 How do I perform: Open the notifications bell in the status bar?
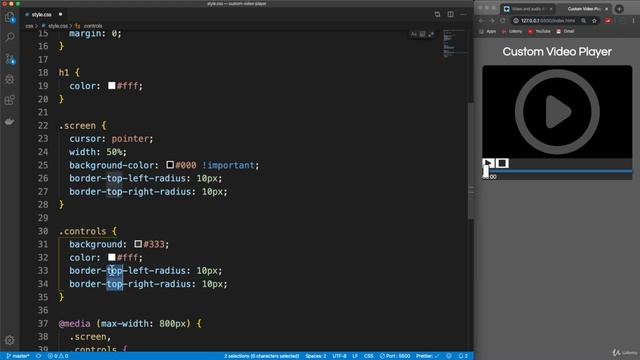click(463, 356)
